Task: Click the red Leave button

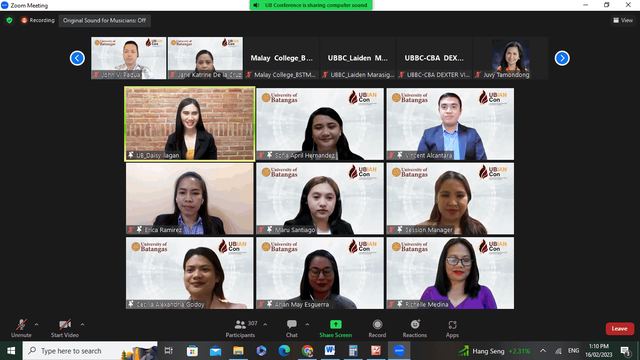Action: click(x=620, y=329)
